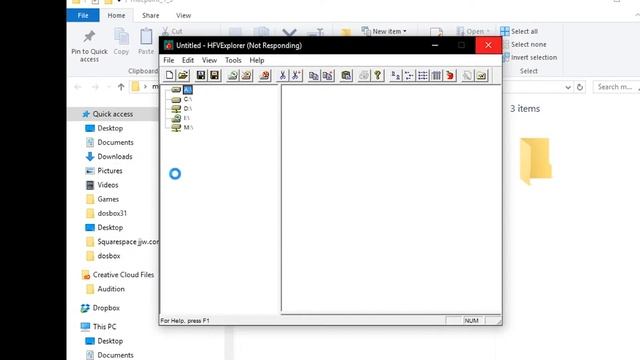Click Pin to Quick access in Explorer ribbon

point(89,46)
